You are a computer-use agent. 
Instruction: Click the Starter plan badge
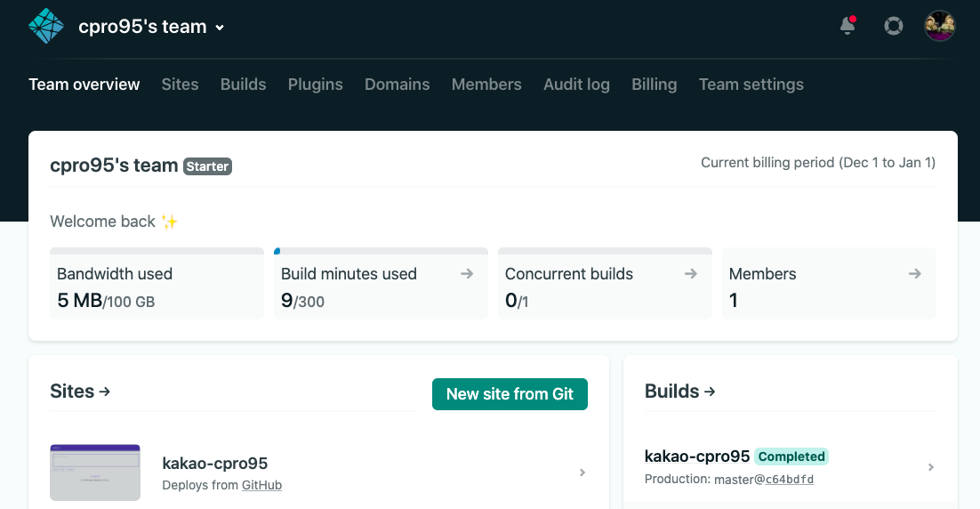(207, 166)
